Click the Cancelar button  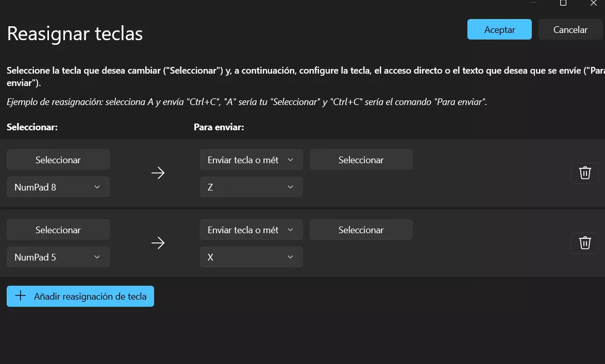point(570,29)
